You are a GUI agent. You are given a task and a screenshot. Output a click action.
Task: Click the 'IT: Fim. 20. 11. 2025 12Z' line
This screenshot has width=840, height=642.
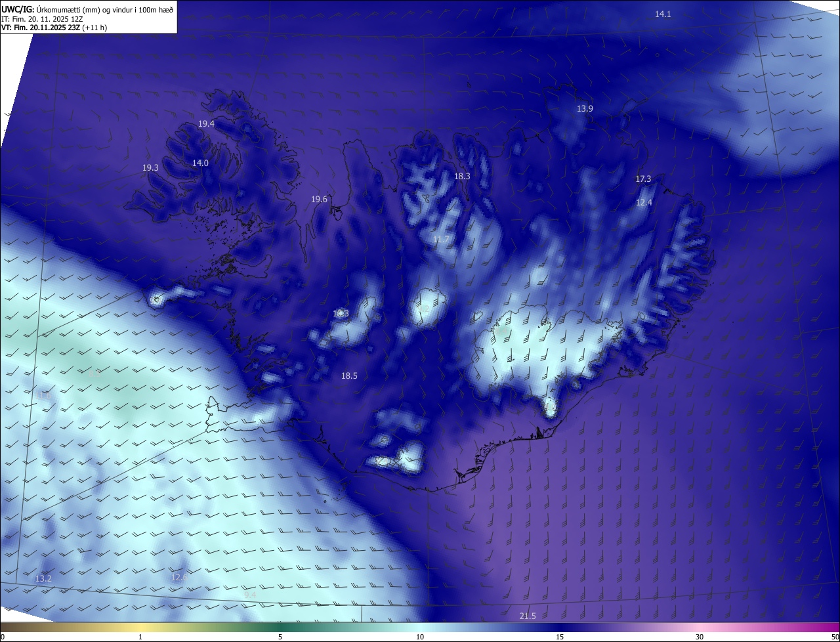coord(42,18)
